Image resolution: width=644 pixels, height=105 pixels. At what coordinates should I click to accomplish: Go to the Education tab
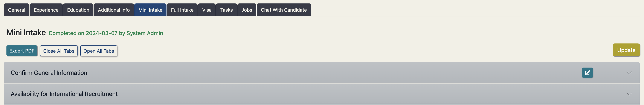(78, 10)
